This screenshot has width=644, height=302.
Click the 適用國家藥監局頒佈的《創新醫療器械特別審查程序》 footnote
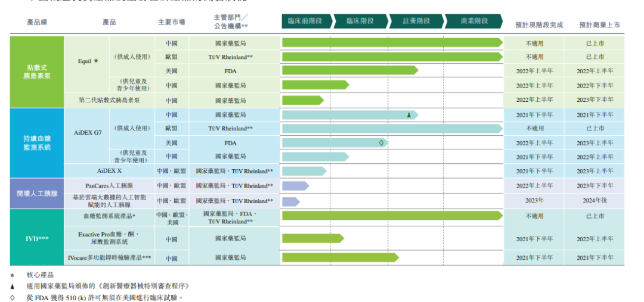click(x=108, y=287)
